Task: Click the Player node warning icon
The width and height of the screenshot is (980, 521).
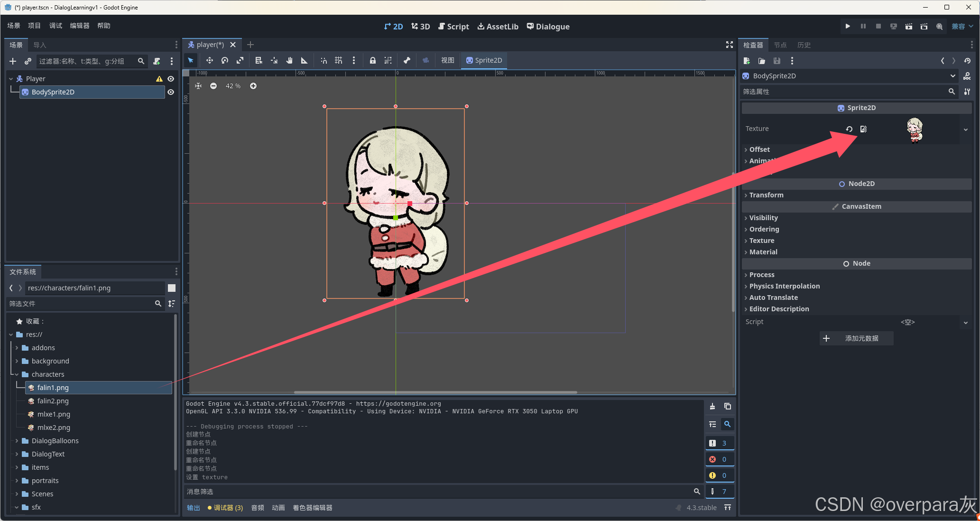Action: tap(159, 79)
